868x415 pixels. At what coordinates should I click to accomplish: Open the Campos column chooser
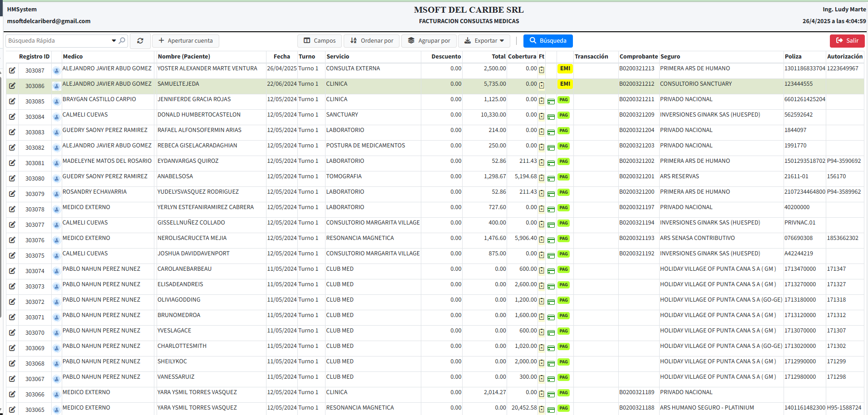pyautogui.click(x=320, y=41)
